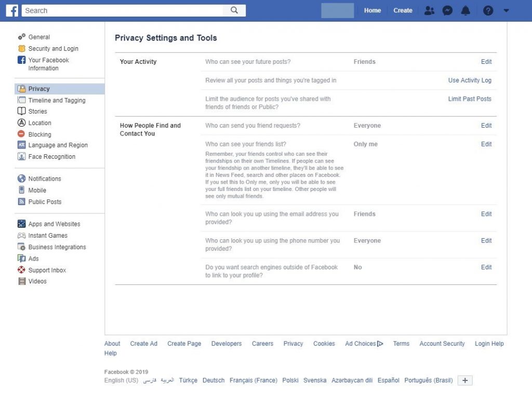Click Use Activity Log link

[x=470, y=80]
